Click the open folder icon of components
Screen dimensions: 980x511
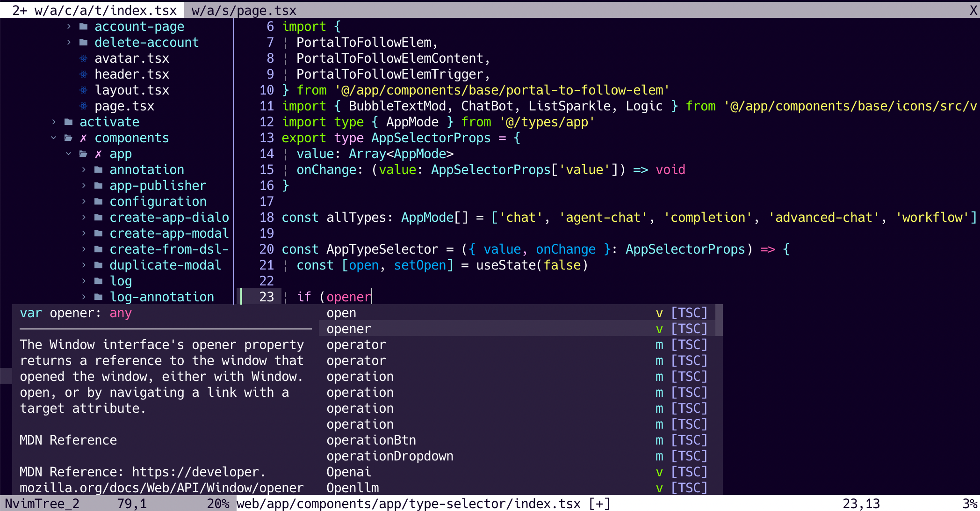68,138
